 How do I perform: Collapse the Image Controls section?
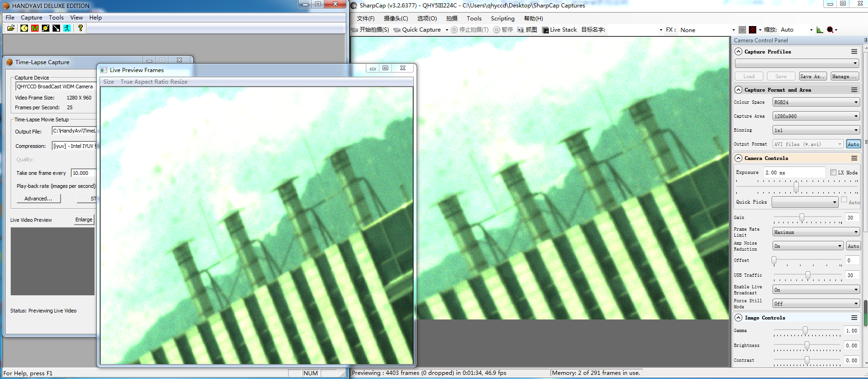coord(739,318)
